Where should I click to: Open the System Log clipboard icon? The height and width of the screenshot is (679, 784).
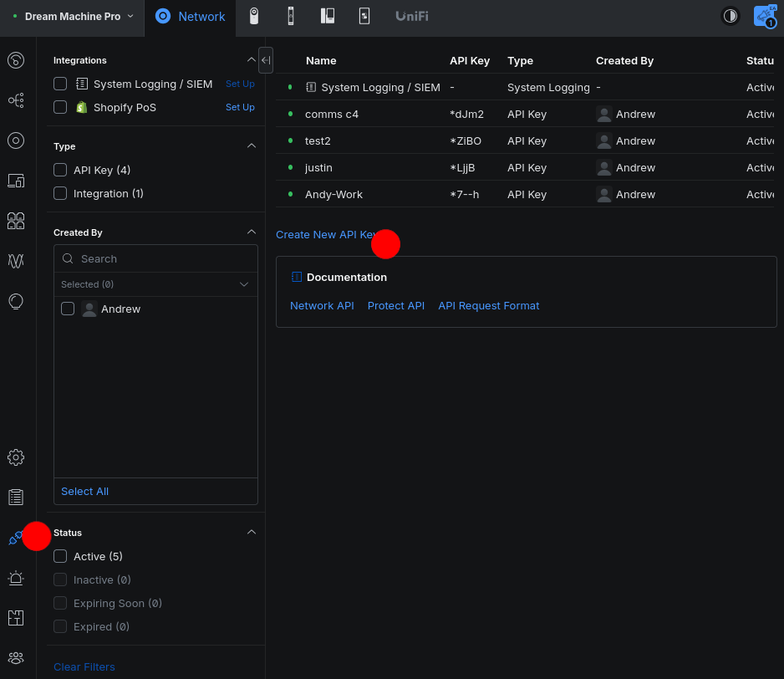click(x=16, y=498)
